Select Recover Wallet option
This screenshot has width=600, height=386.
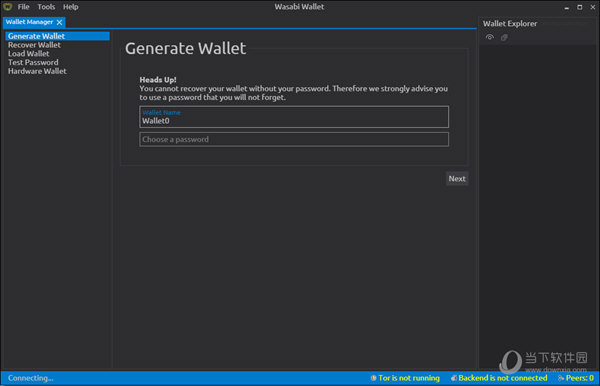(x=34, y=45)
